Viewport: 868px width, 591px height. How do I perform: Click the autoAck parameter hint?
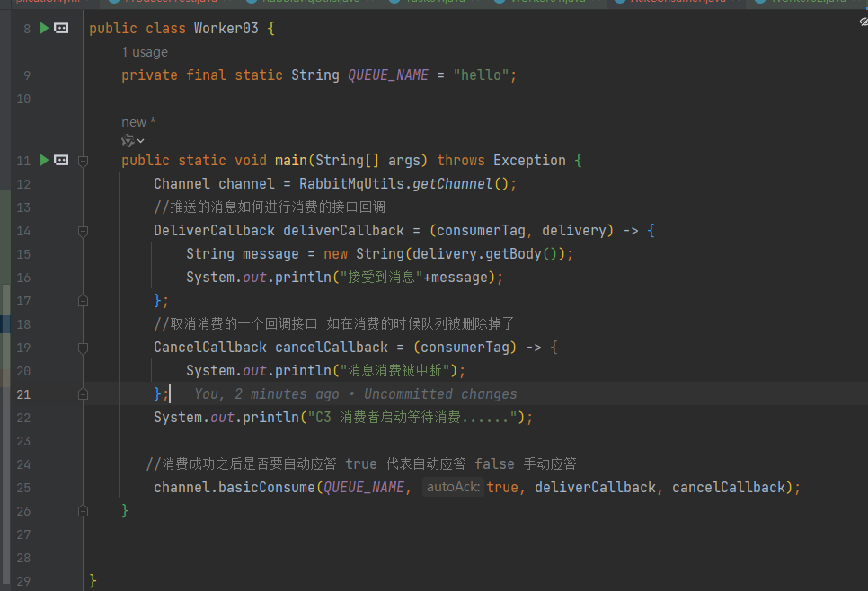[x=453, y=487]
